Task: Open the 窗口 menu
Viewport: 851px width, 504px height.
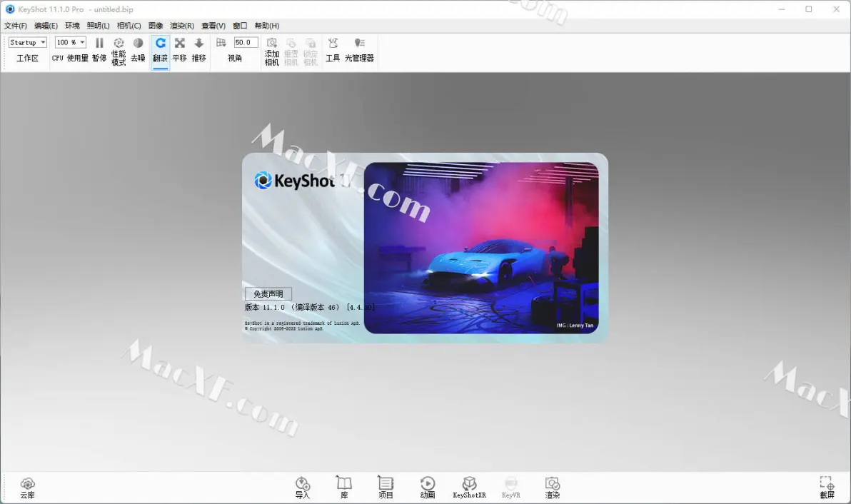Action: pos(240,26)
